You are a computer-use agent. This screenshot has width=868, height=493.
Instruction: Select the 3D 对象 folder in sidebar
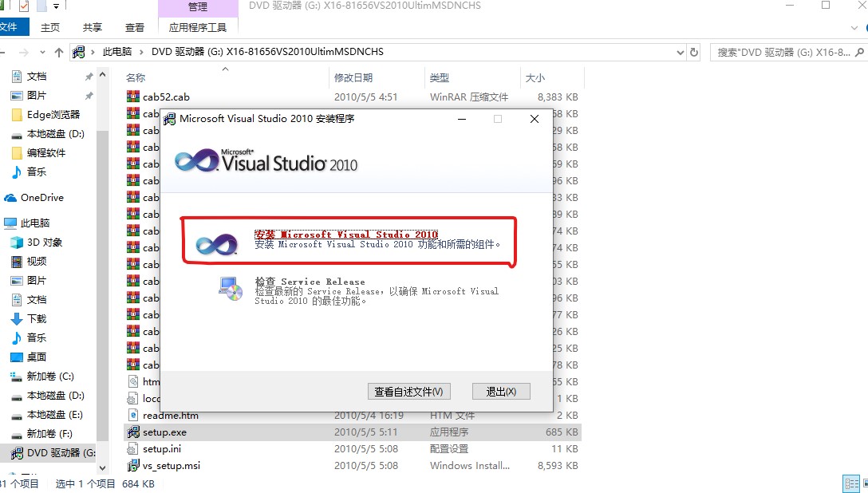(44, 243)
